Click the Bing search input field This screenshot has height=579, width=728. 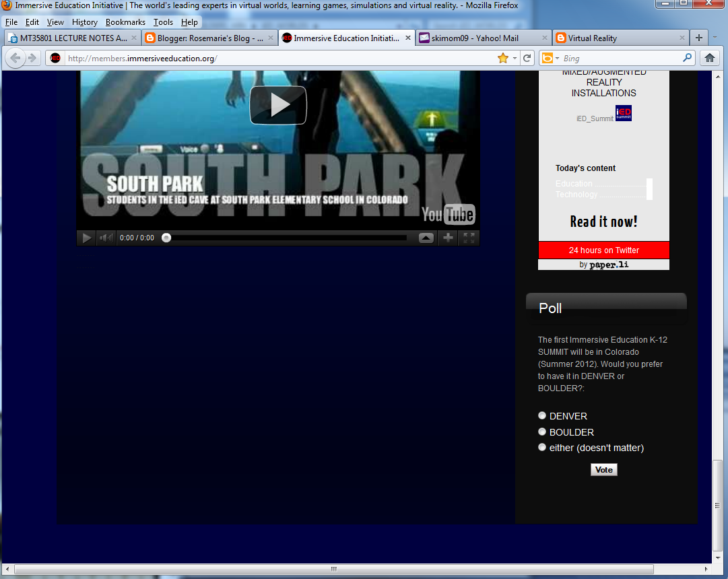click(621, 59)
